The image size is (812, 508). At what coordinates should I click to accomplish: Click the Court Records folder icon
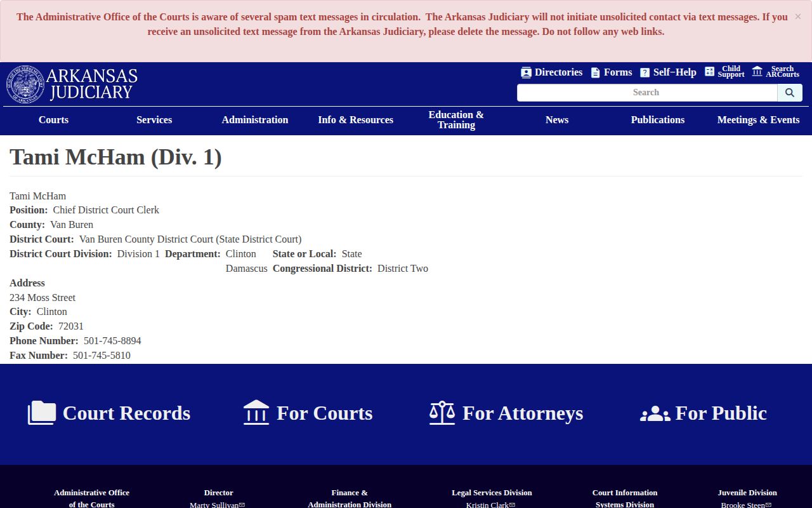tap(42, 413)
